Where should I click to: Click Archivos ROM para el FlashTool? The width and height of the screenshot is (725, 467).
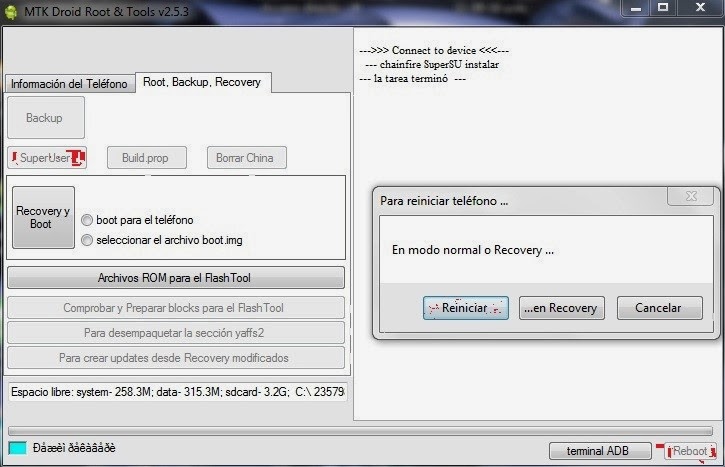point(176,277)
